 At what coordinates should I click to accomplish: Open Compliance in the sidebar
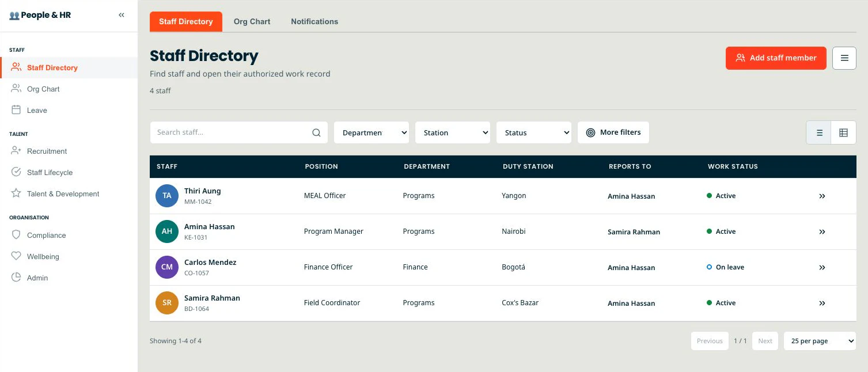point(69,235)
